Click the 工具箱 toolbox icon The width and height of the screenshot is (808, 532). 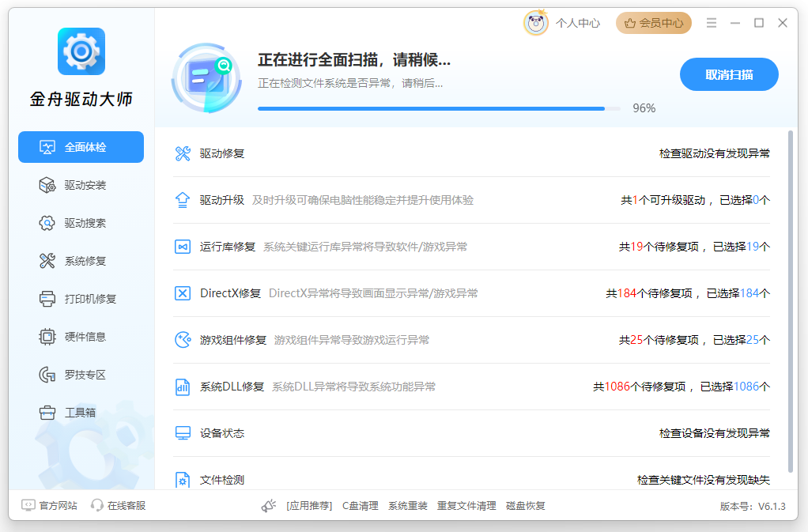(47, 413)
